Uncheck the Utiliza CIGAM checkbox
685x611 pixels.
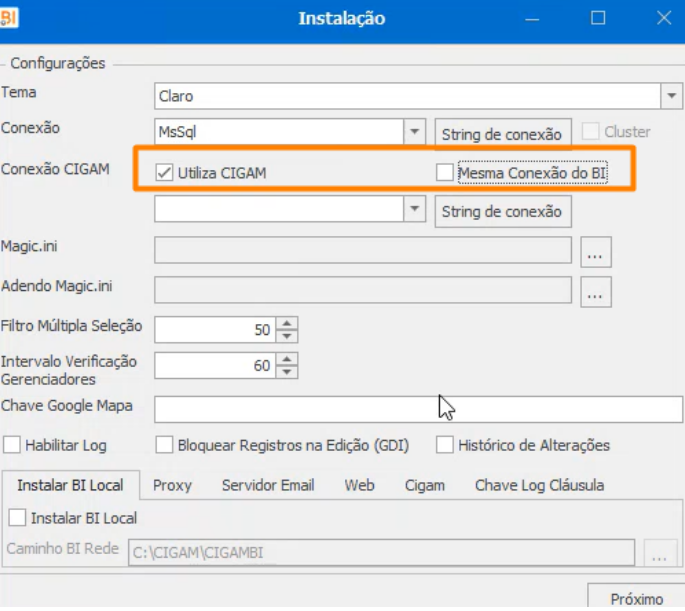coord(165,173)
